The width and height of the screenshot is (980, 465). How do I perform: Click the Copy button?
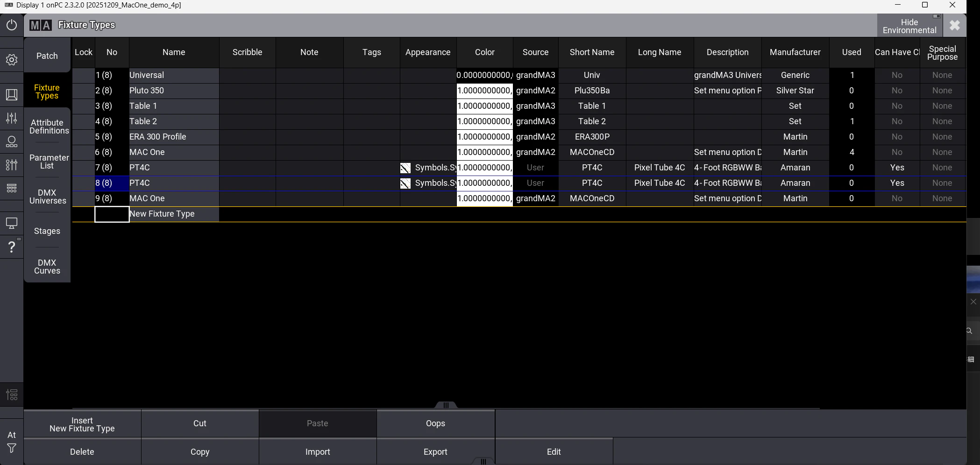coord(200,451)
